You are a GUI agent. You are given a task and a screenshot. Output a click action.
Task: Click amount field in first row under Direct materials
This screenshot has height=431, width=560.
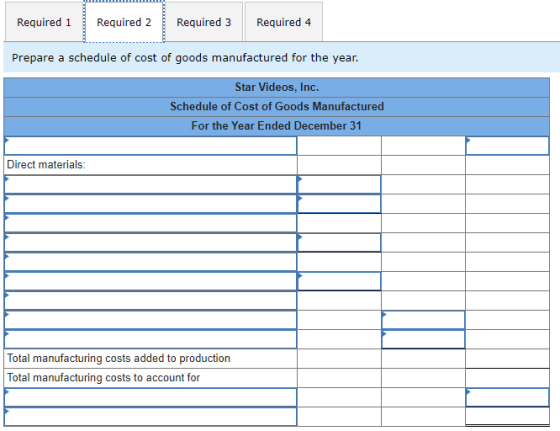pyautogui.click(x=339, y=184)
